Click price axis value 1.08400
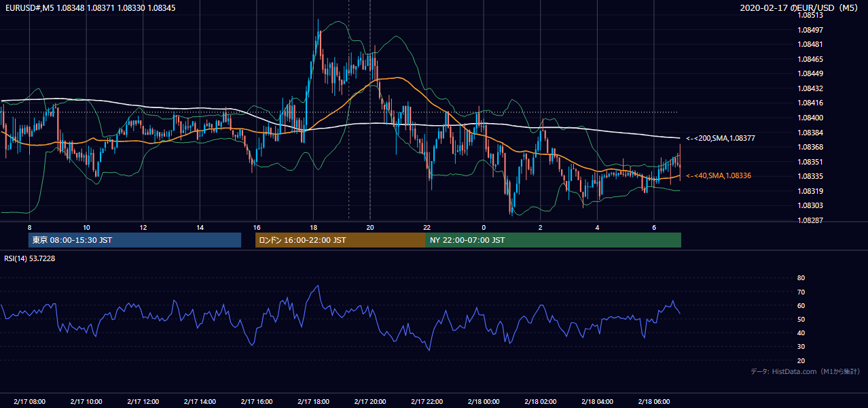 coord(810,118)
